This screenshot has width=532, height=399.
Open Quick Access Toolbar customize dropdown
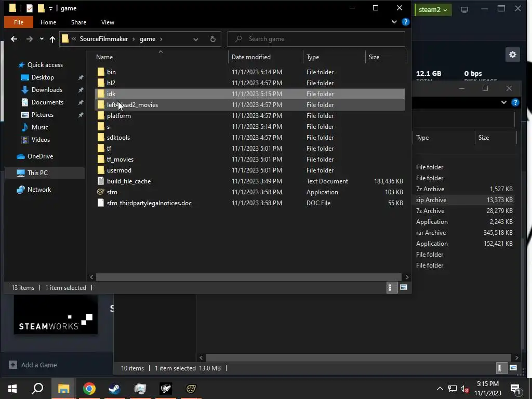(50, 8)
